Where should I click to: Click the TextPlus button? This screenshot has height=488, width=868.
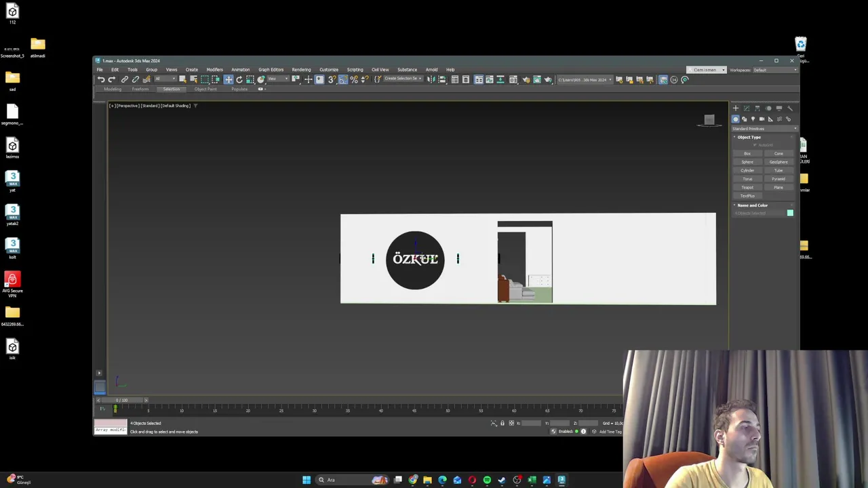[x=747, y=196]
